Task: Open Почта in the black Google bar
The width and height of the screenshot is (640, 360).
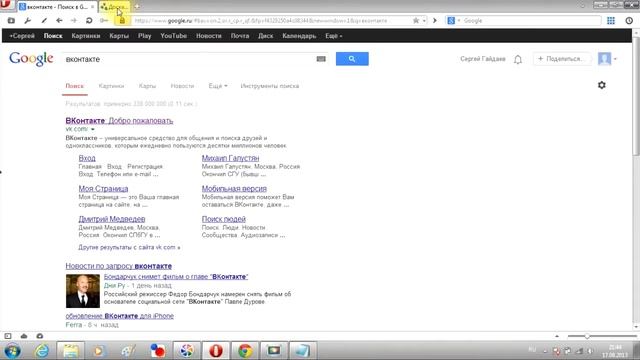Action: [240, 36]
